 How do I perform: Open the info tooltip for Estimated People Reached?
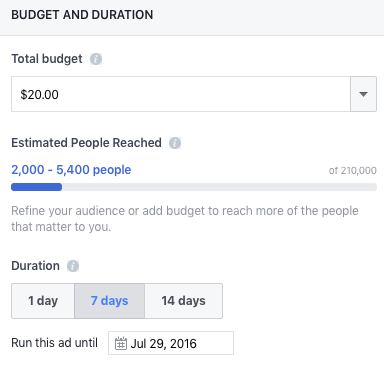[x=175, y=143]
